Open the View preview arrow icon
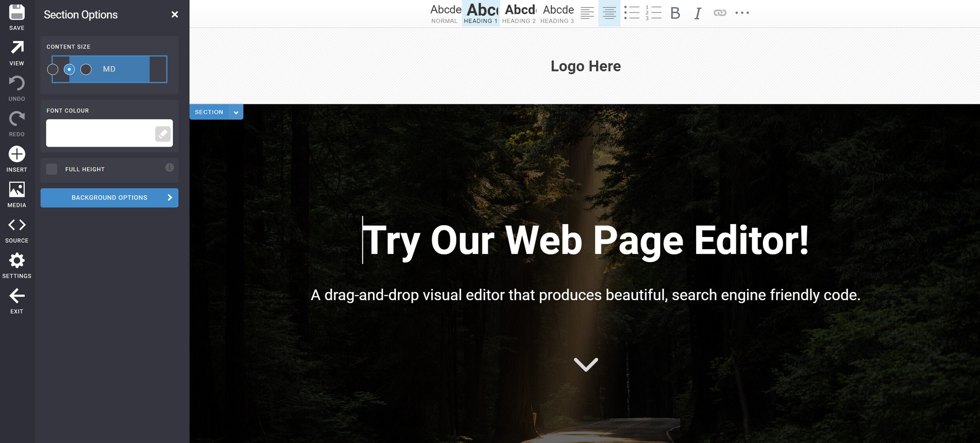 [16, 48]
